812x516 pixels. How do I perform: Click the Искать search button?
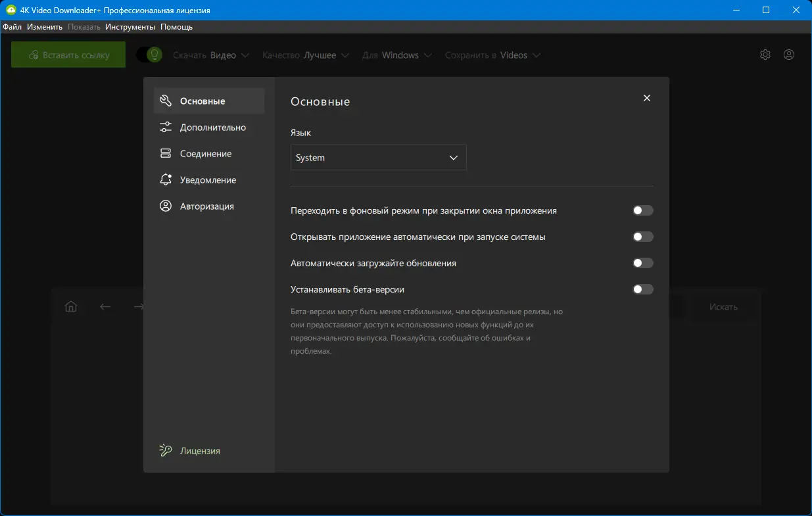[x=723, y=307]
